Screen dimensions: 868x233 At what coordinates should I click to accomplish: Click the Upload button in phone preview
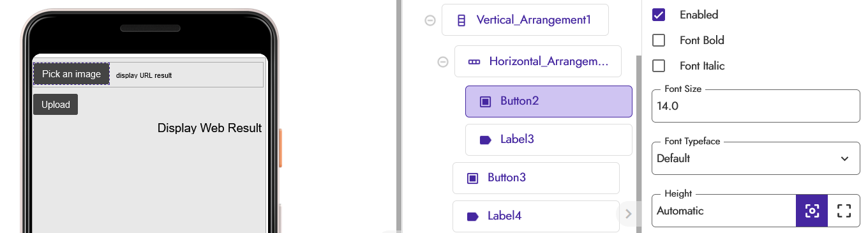pyautogui.click(x=56, y=105)
